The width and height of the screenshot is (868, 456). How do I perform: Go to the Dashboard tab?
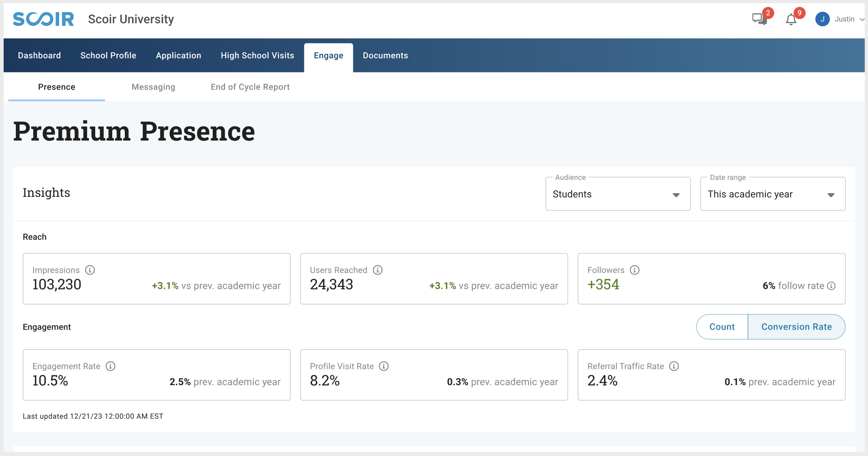pos(39,55)
